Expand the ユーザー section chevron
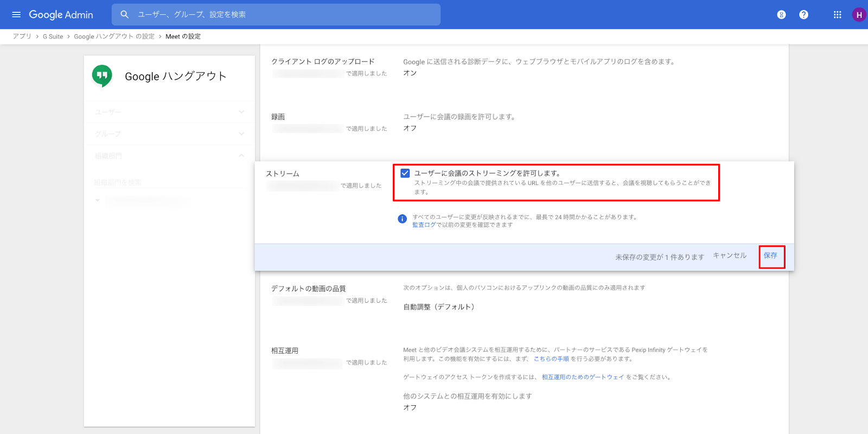 [x=241, y=112]
